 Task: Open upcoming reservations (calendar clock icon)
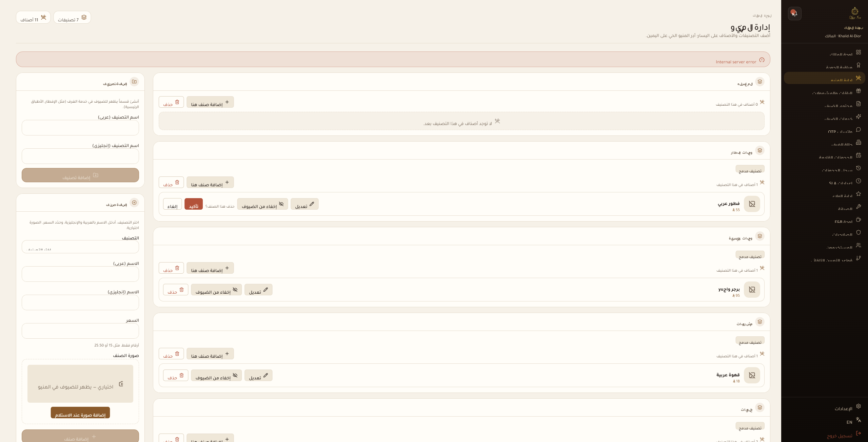(825, 155)
